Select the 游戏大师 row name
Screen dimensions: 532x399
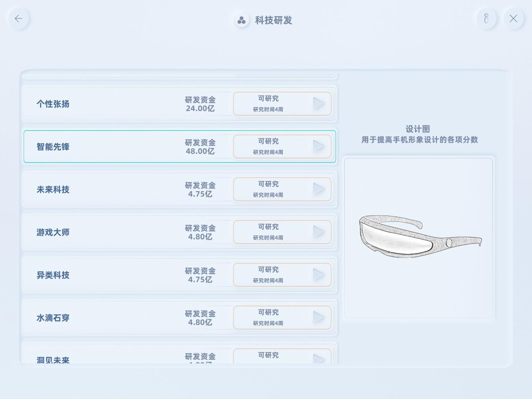click(53, 232)
